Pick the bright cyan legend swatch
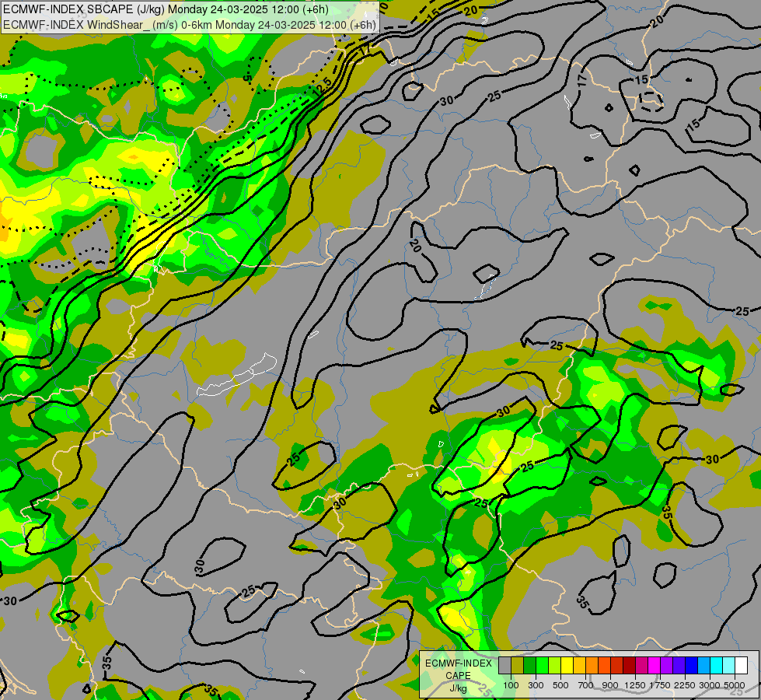The image size is (761, 700). point(717,666)
